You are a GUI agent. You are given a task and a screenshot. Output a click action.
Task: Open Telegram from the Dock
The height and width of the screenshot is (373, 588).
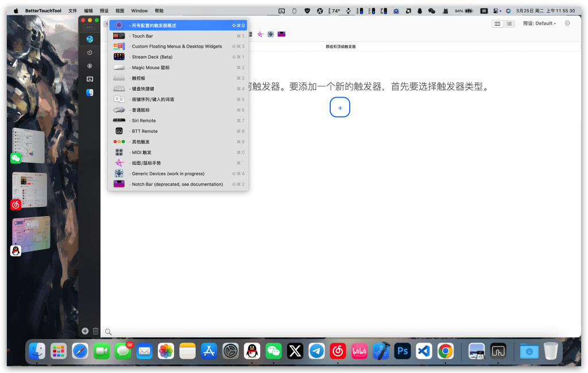point(316,351)
